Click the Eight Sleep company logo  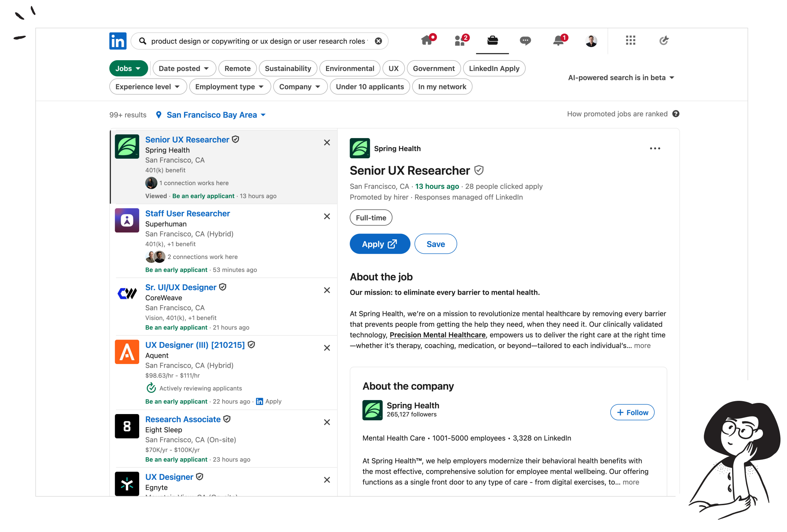(127, 426)
